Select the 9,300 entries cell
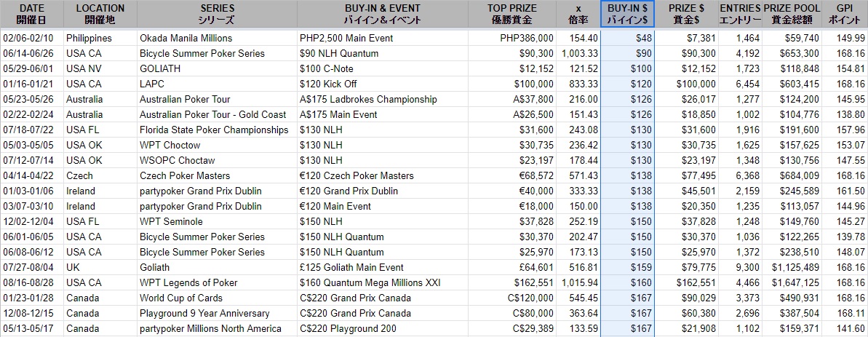This screenshot has width=868, height=337. (x=740, y=267)
